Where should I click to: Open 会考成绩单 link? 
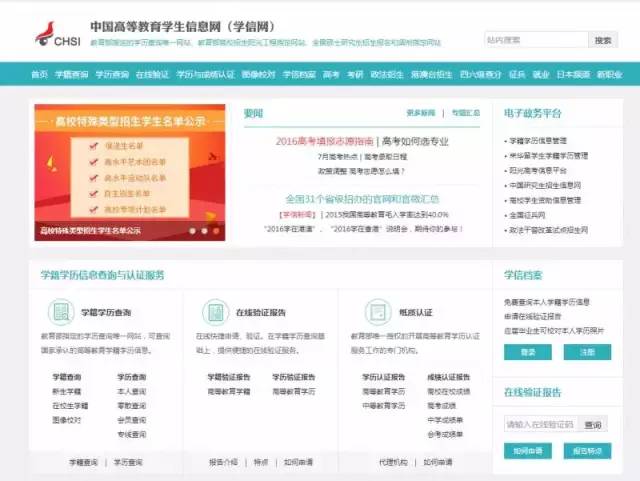coord(445,434)
